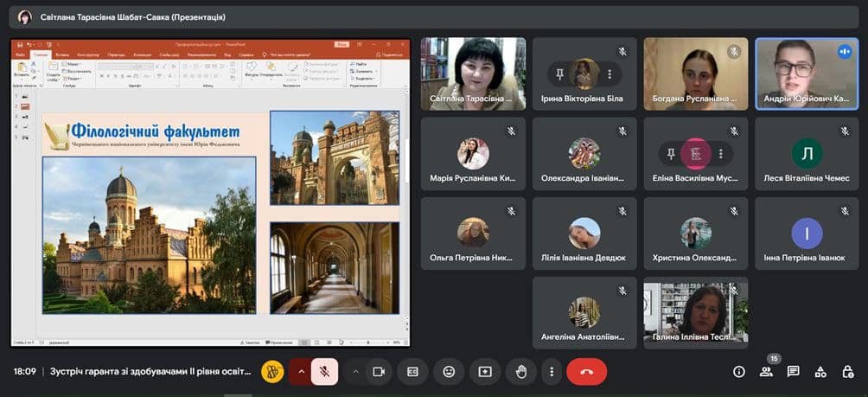Show the participants list icon
The width and height of the screenshot is (868, 397).
(766, 372)
